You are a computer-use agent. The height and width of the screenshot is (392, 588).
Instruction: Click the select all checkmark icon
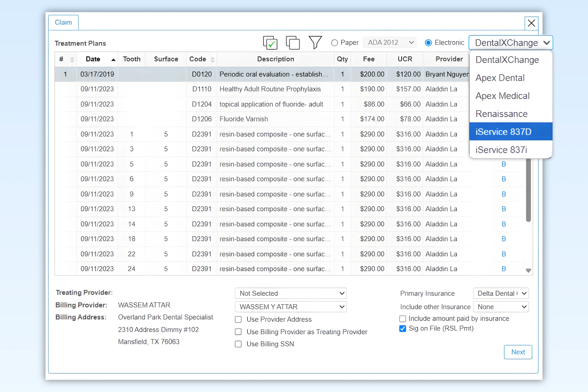pyautogui.click(x=270, y=43)
